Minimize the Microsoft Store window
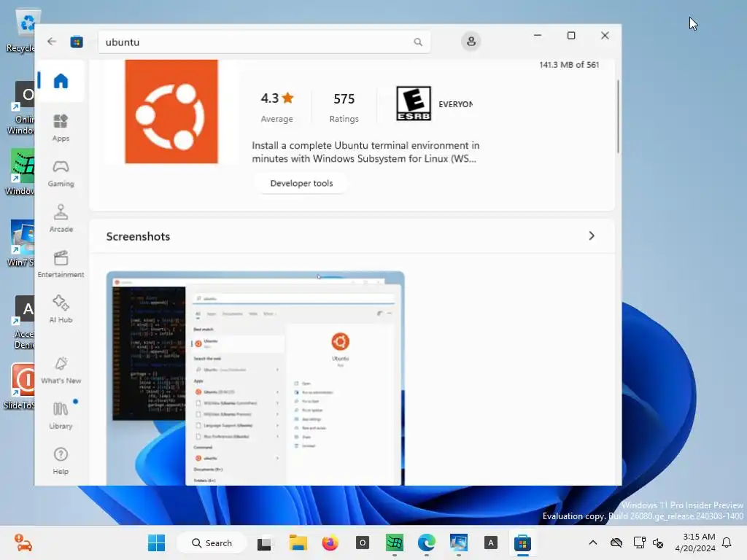 click(538, 35)
